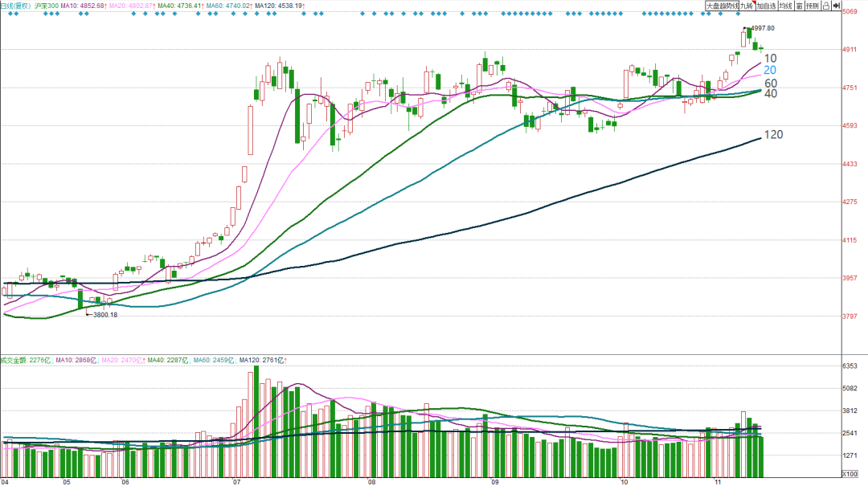The width and height of the screenshot is (868, 486).
Task: Click the 4593 price axis label
Action: click(x=850, y=125)
